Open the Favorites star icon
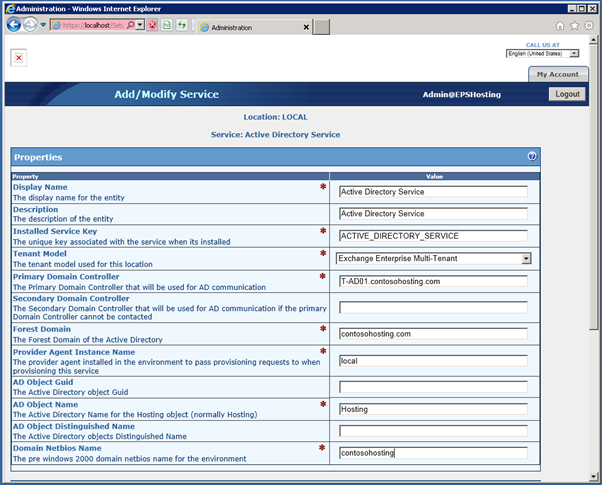Image resolution: width=602 pixels, height=485 pixels. (x=574, y=25)
